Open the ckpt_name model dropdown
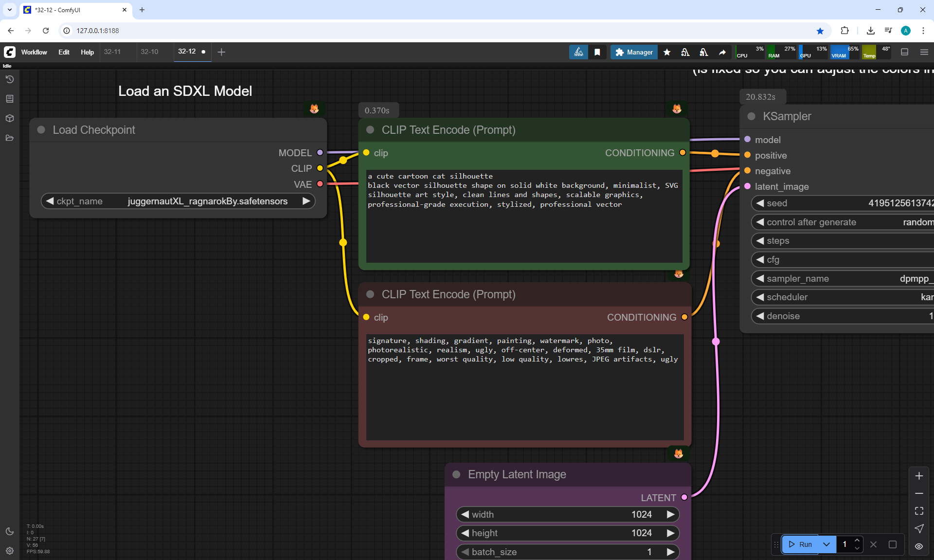Screen dimensions: 934x560 (x=207, y=201)
